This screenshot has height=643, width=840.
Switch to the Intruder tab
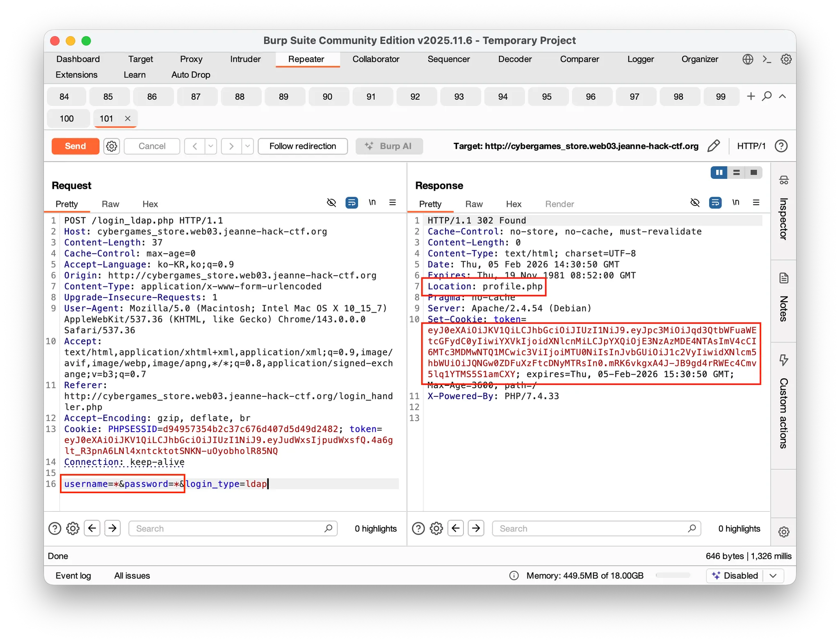click(x=245, y=59)
